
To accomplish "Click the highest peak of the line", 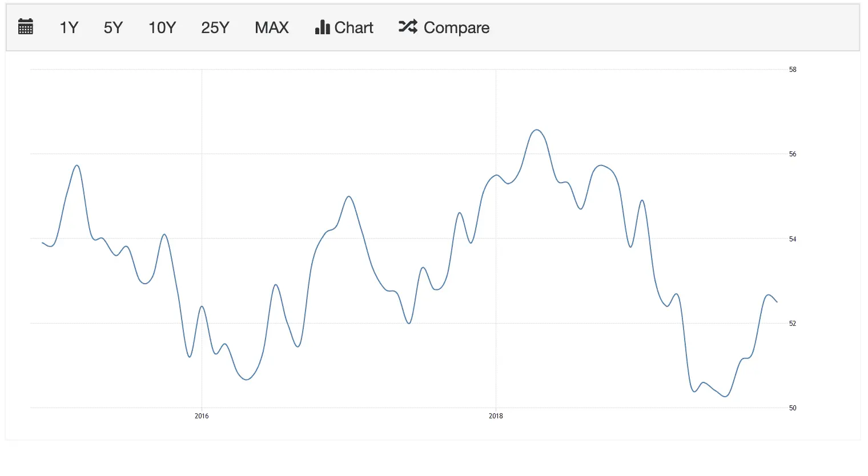I will (536, 130).
